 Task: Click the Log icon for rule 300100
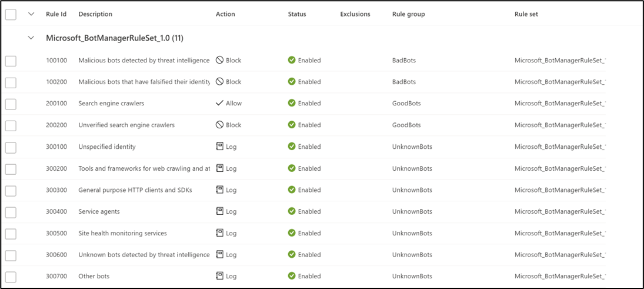tap(220, 147)
